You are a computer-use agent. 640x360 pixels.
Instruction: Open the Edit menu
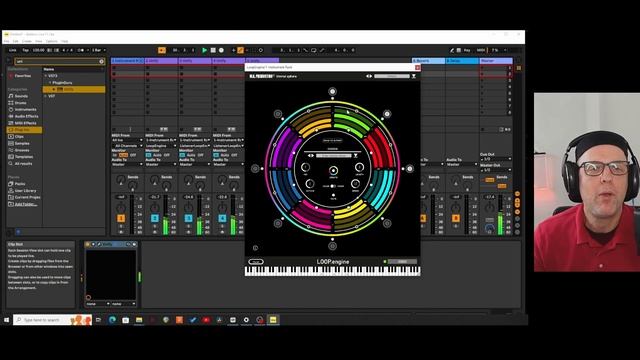16,41
